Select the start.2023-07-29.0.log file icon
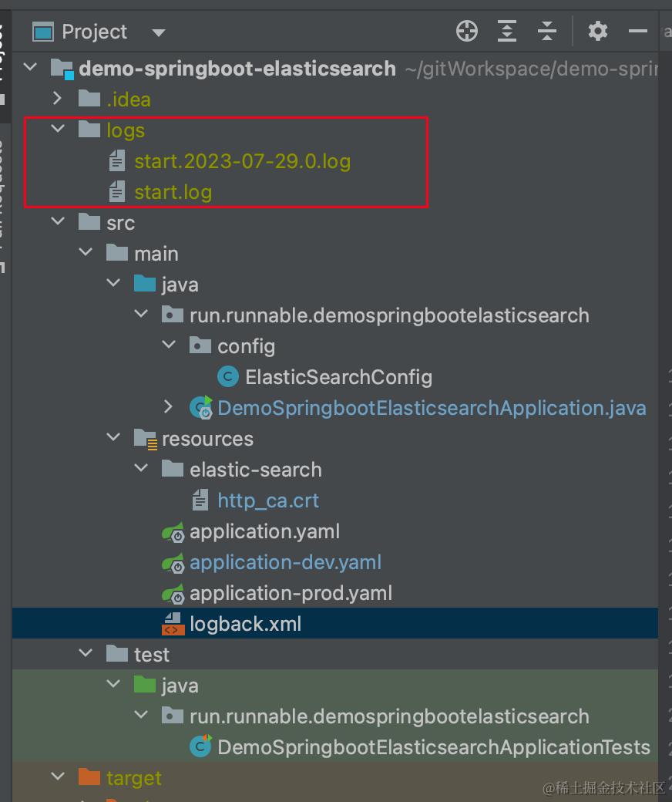The image size is (672, 802). [x=117, y=160]
